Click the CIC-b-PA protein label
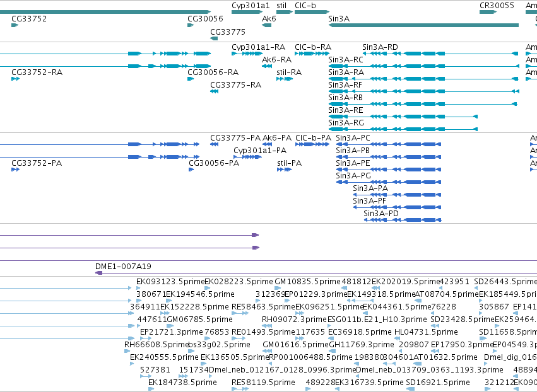The height and width of the screenshot is (392, 537). (x=313, y=138)
